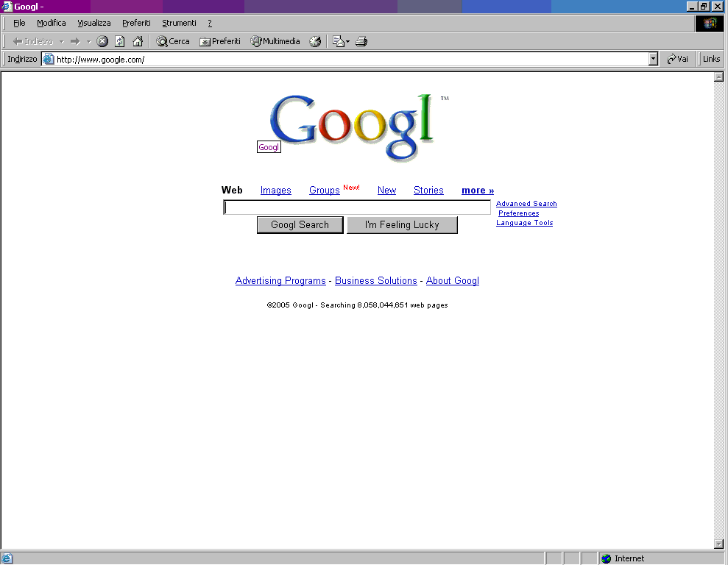The height and width of the screenshot is (565, 728).
Task: Open the Multimedia pane
Action: [275, 41]
